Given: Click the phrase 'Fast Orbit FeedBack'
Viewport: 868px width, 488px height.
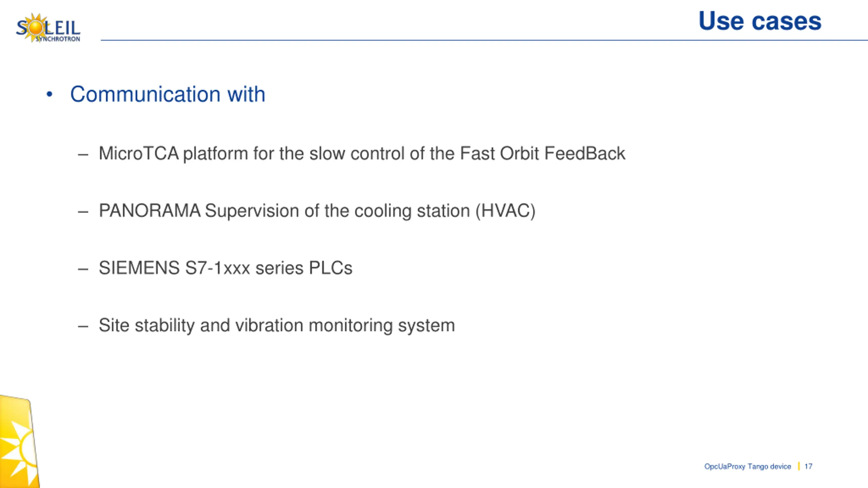Looking at the screenshot, I should [542, 153].
